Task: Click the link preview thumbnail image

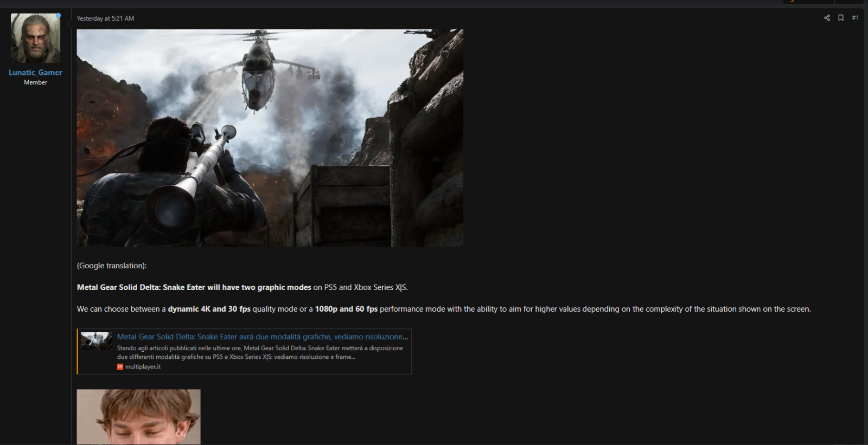Action: click(97, 341)
